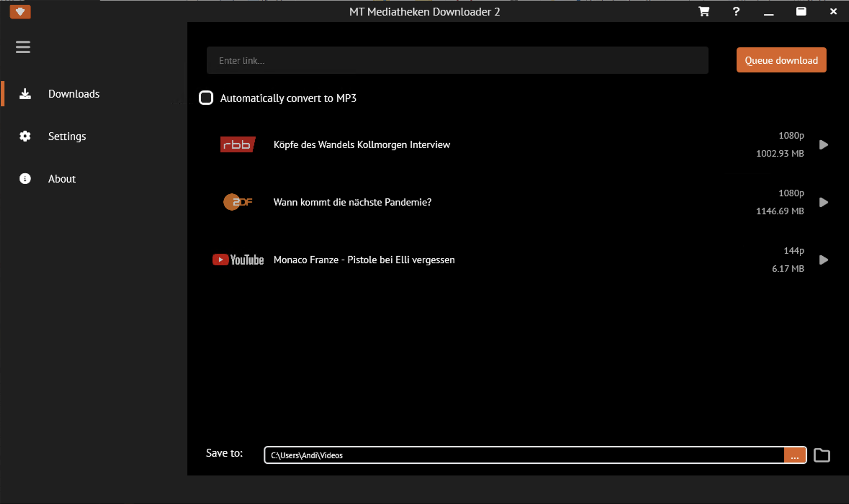This screenshot has height=504, width=849.
Task: Click the Settings gear icon
Action: click(25, 136)
